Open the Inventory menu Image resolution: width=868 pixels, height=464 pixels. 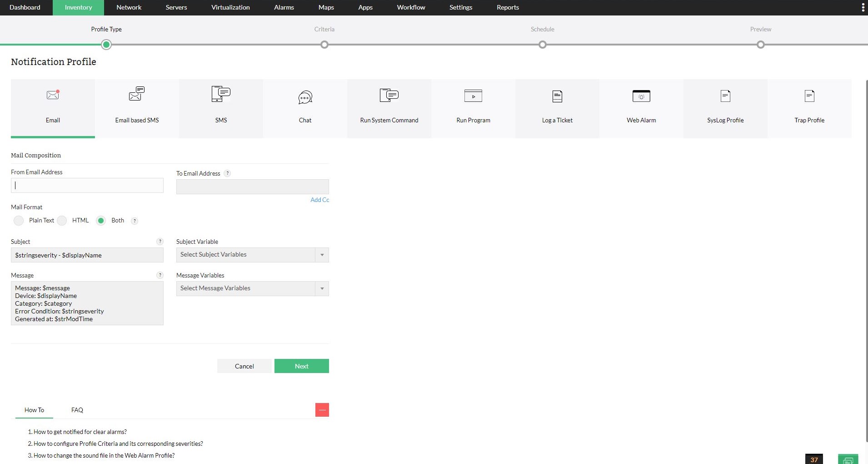[78, 7]
